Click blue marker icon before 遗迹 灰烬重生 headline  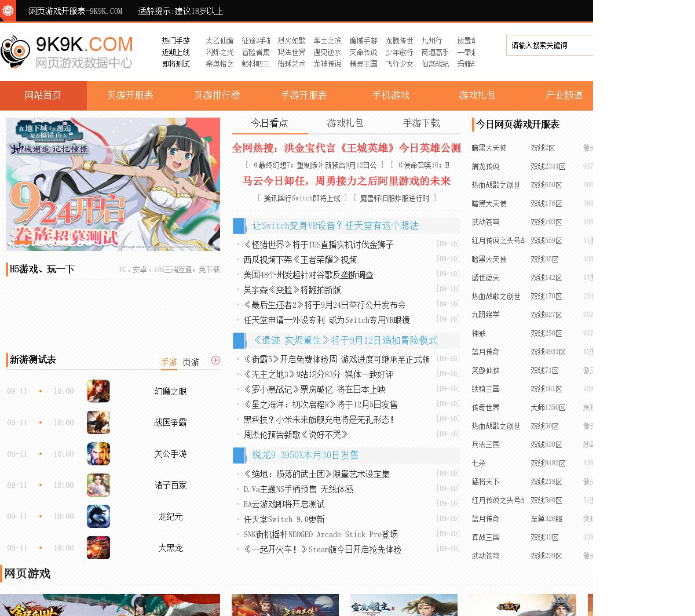239,341
